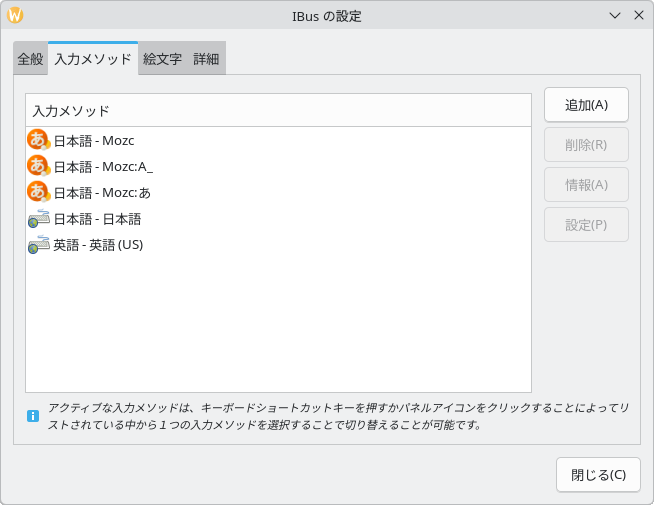Go to the 詳細 tab

pos(206,59)
